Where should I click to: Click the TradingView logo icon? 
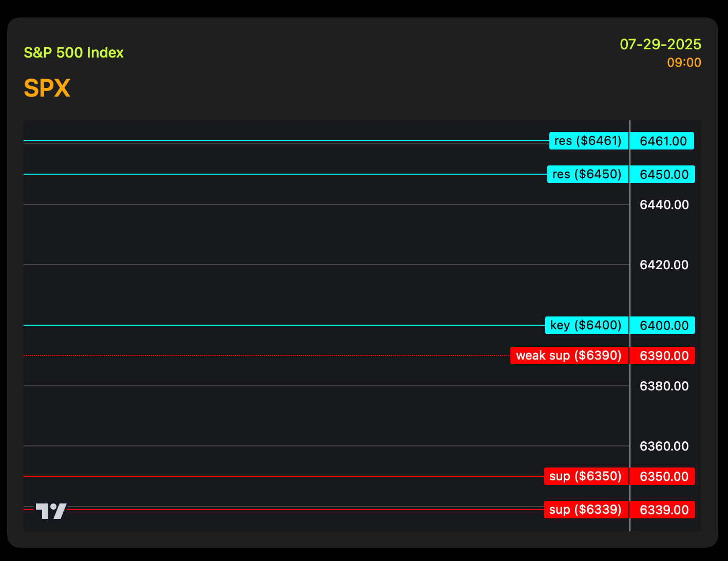click(x=51, y=511)
